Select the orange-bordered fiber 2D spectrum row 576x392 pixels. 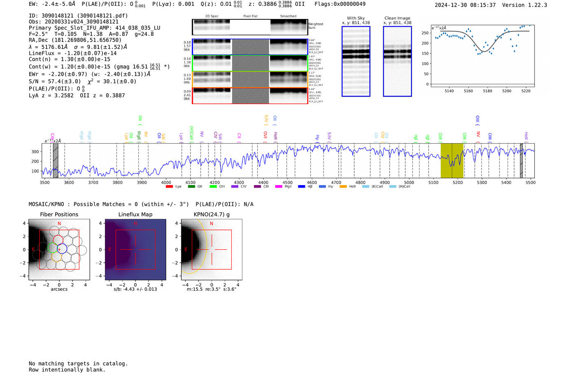[x=250, y=79]
